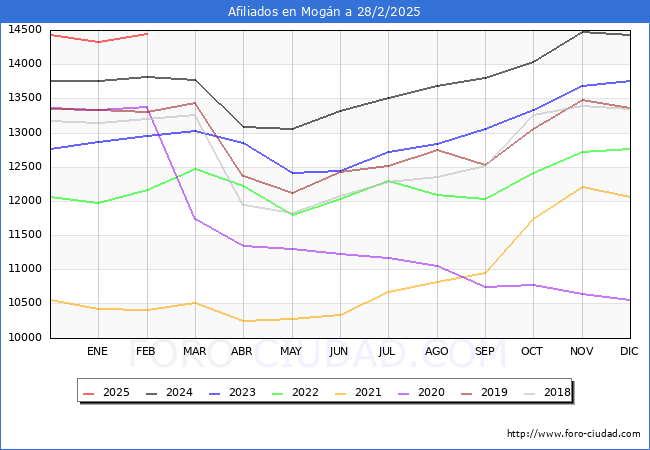The width and height of the screenshot is (650, 450).
Task: Click the AGO month axis label
Action: [x=437, y=351]
